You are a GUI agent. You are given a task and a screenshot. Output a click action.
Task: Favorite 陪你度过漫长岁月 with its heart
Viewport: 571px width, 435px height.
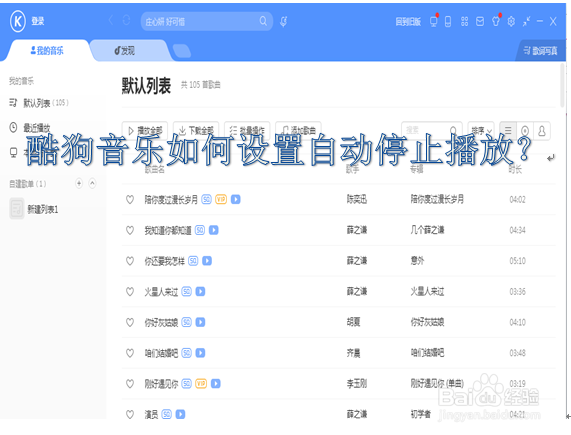[x=130, y=199]
